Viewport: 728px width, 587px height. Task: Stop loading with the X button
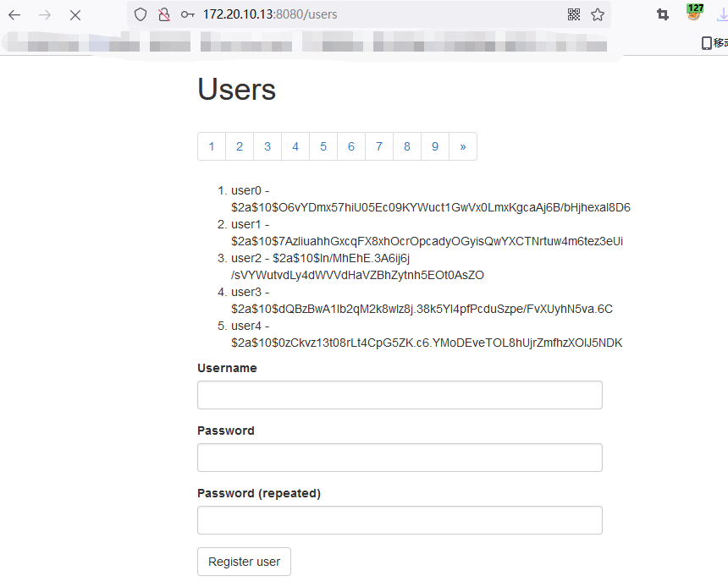tap(75, 15)
